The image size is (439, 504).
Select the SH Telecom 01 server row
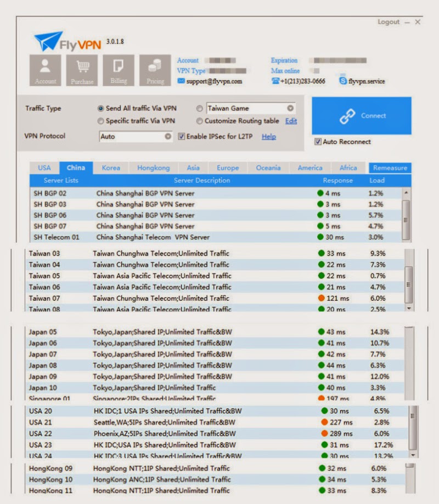(216, 237)
